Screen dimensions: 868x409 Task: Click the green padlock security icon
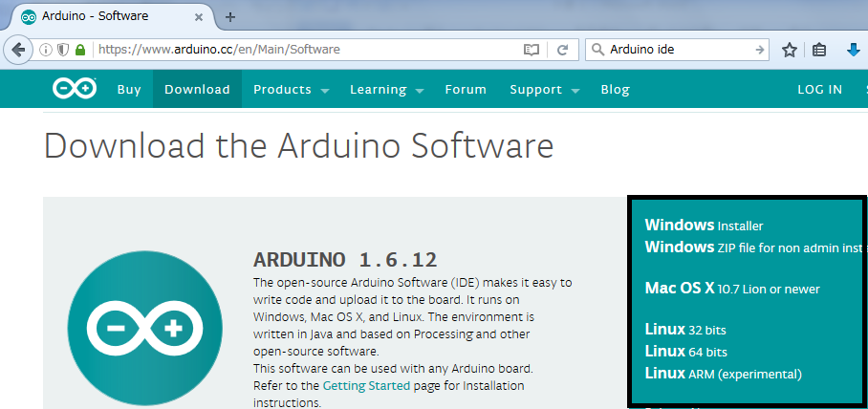[80, 50]
